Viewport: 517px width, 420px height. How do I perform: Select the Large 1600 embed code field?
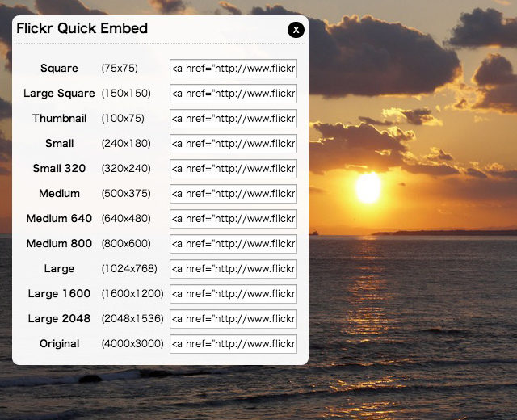click(233, 294)
